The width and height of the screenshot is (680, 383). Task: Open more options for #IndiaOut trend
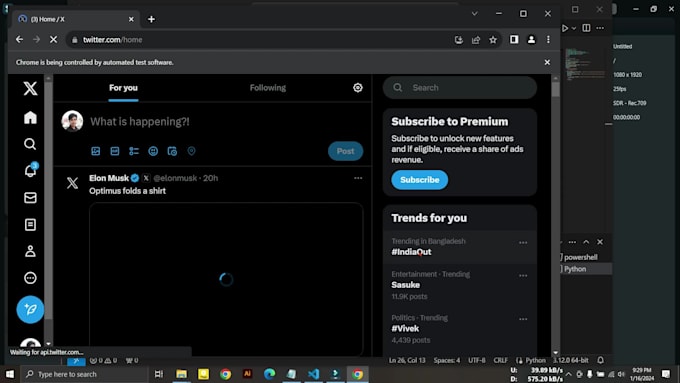pos(523,242)
